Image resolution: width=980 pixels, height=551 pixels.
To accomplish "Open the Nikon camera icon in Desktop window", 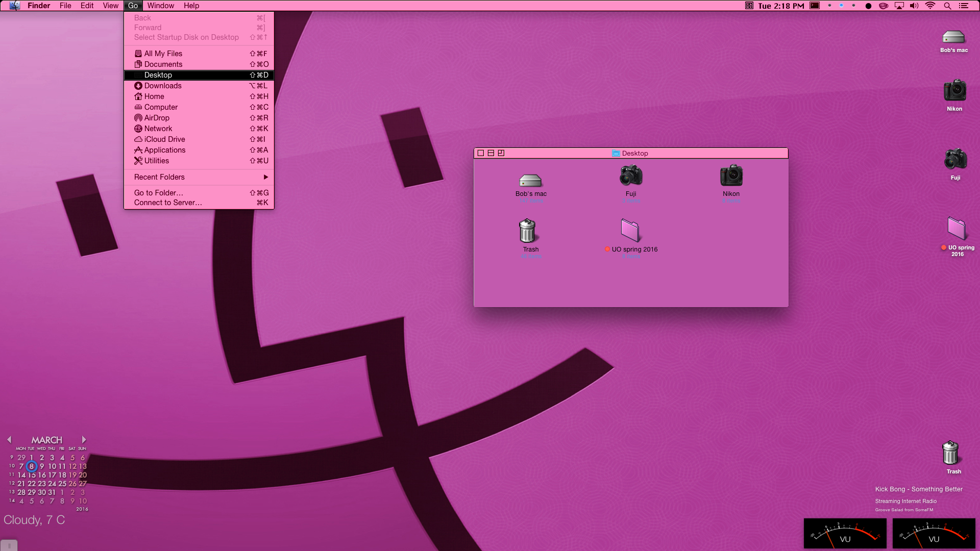I will click(731, 176).
